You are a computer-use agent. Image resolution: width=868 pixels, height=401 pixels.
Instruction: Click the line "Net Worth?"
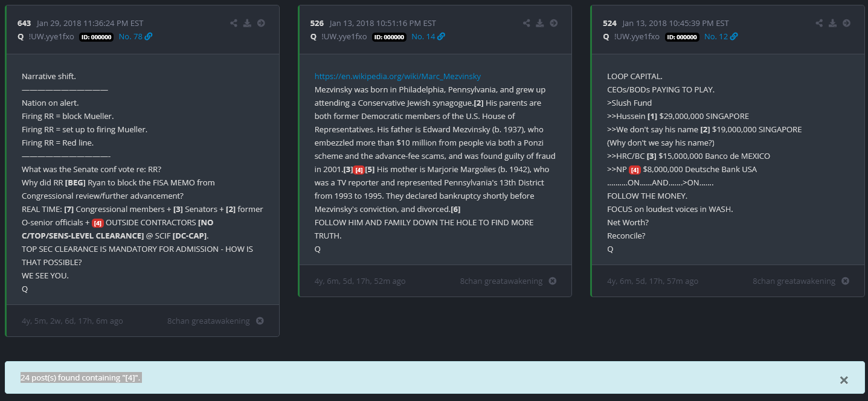tap(628, 222)
